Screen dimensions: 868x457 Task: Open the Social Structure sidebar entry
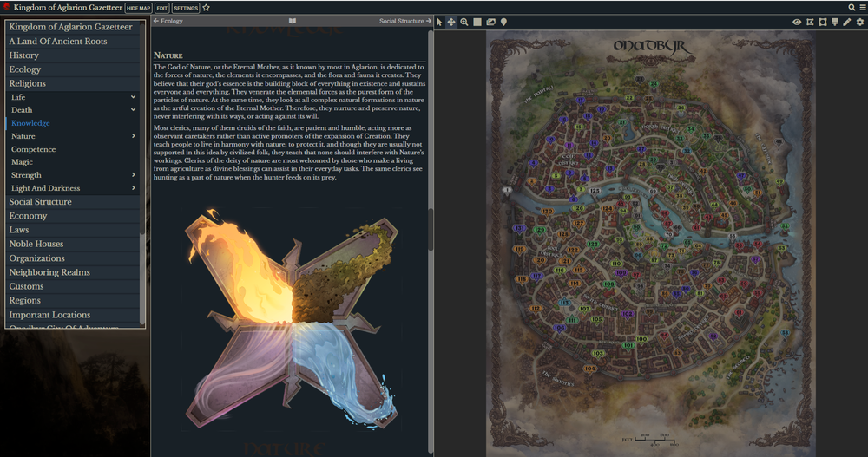[41, 202]
